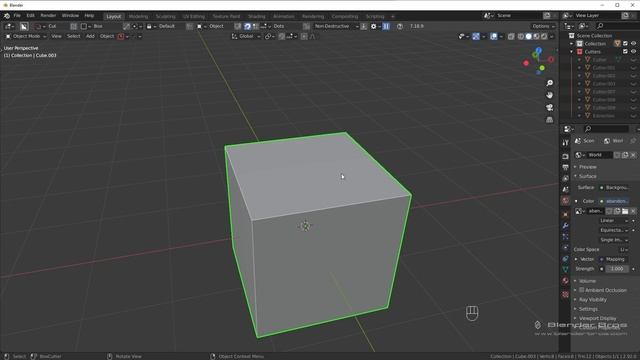640x360 pixels.
Task: Open the File menu
Action: (17, 16)
